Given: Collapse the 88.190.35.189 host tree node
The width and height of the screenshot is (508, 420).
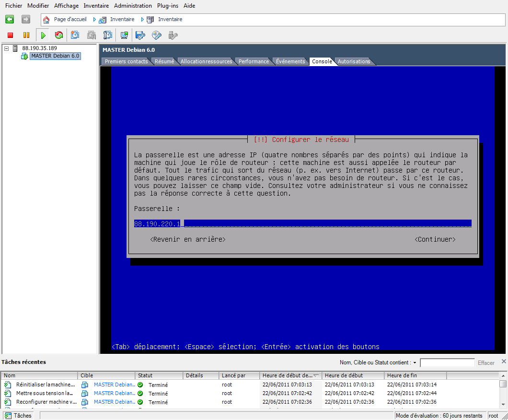Looking at the screenshot, I should [6, 48].
